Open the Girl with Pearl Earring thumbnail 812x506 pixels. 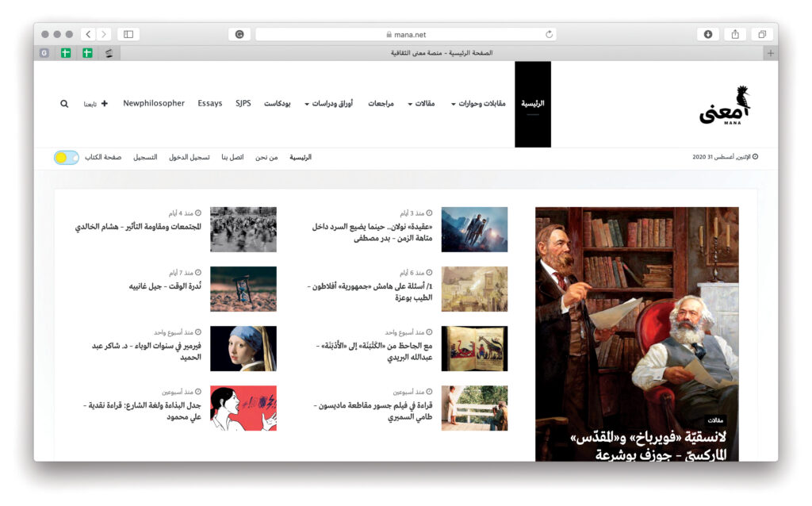[x=243, y=349]
